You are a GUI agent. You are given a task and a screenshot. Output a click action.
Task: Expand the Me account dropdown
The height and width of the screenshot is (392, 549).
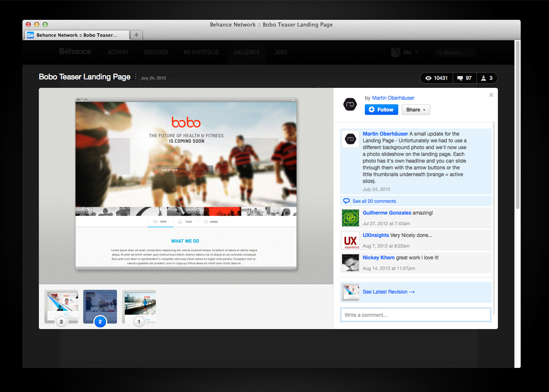[x=410, y=52]
